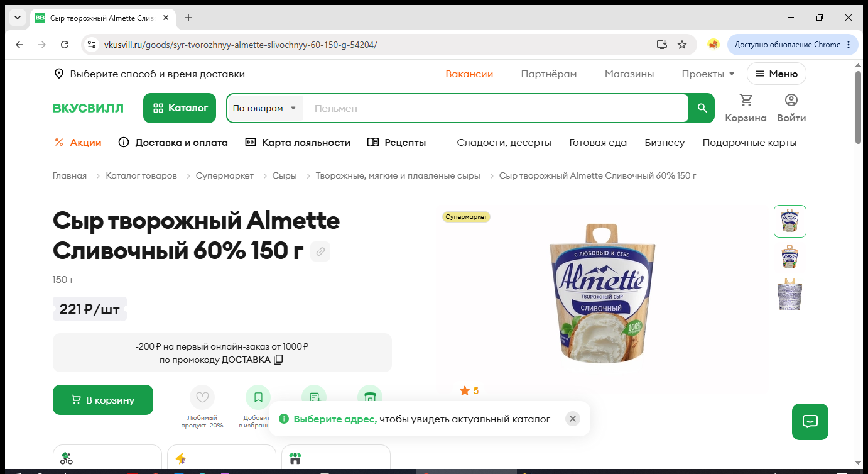This screenshot has width=868, height=474.
Task: Open the Вакансии link
Action: click(x=469, y=74)
